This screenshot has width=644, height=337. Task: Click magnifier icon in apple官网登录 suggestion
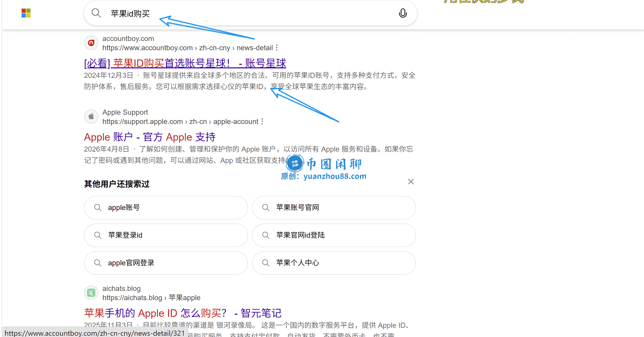98,263
